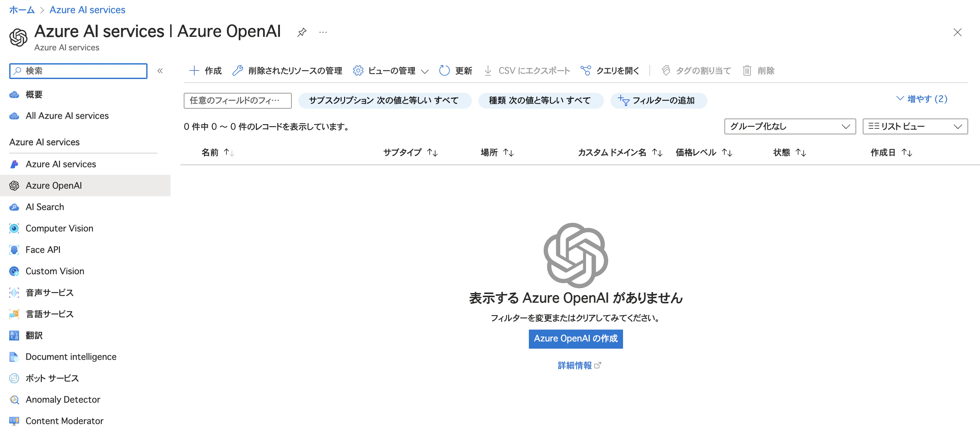Sort by 場所 column

(x=497, y=152)
